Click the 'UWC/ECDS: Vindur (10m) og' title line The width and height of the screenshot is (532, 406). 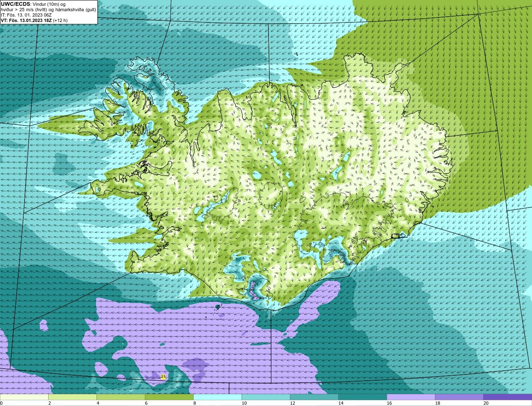[x=33, y=4]
